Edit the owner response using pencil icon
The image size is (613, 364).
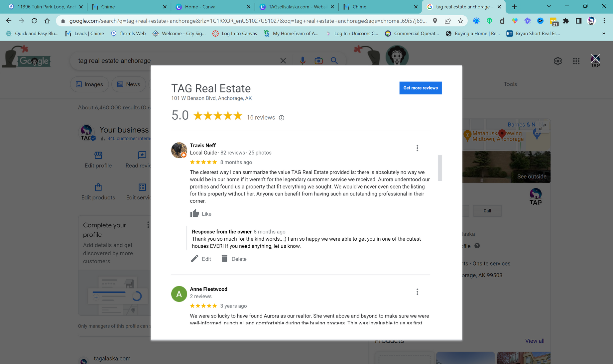(x=194, y=259)
